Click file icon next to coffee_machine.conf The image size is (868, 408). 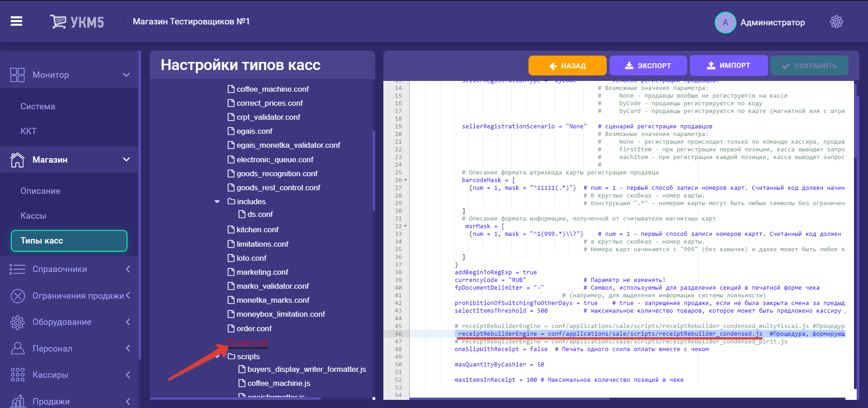pyautogui.click(x=231, y=89)
